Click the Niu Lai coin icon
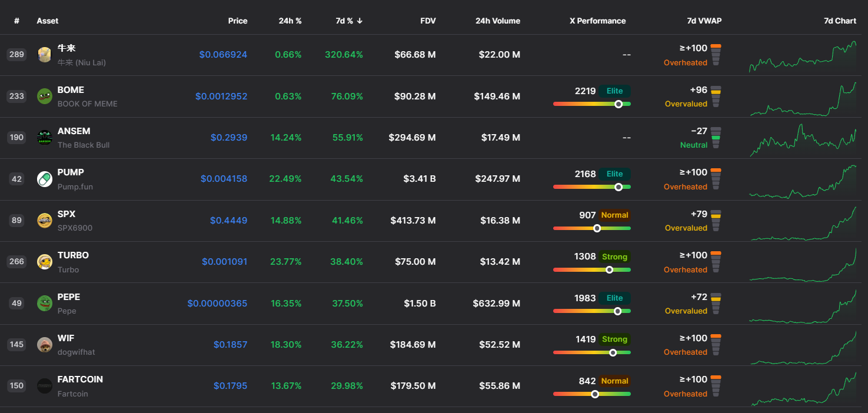 (45, 55)
